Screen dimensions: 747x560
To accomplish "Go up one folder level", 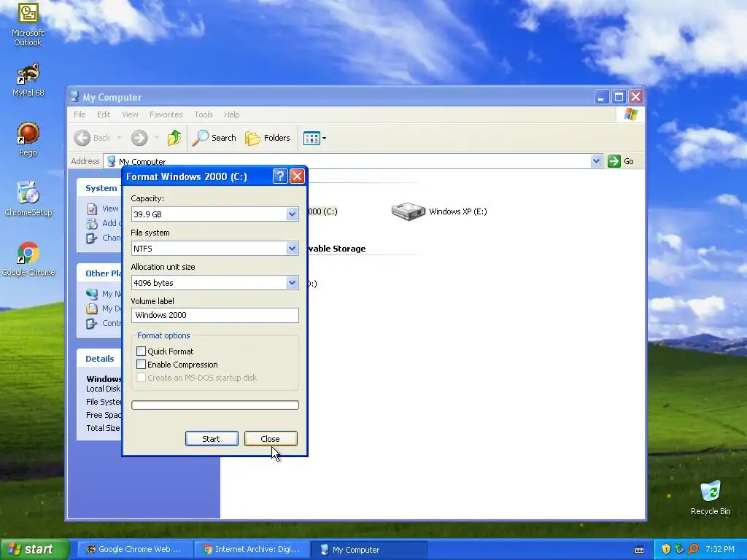I will [174, 138].
